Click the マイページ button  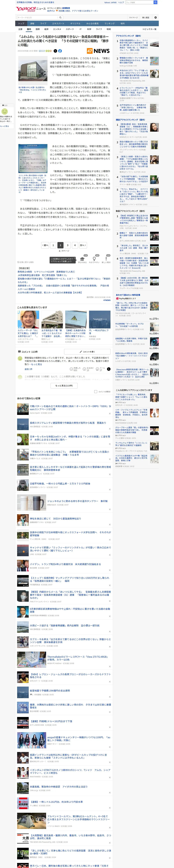(x=133, y=18)
